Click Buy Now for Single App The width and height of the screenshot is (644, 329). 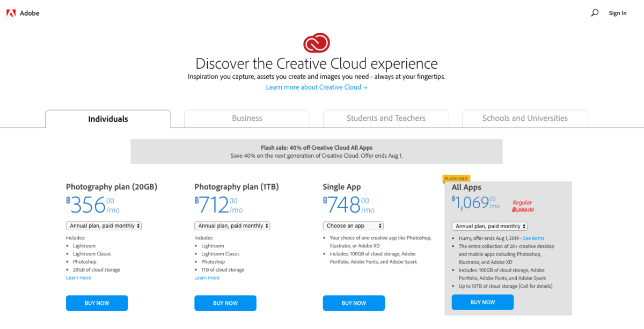[354, 303]
